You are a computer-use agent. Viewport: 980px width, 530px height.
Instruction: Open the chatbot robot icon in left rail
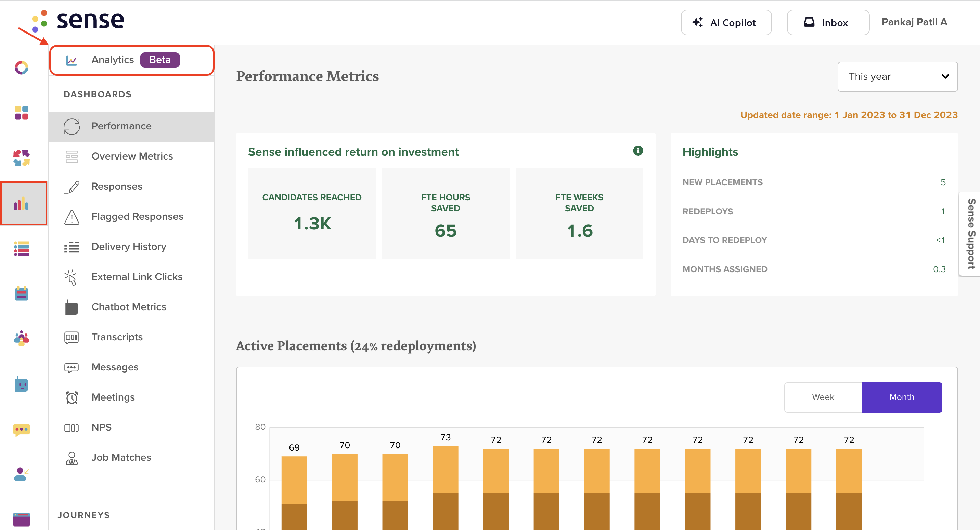point(22,384)
